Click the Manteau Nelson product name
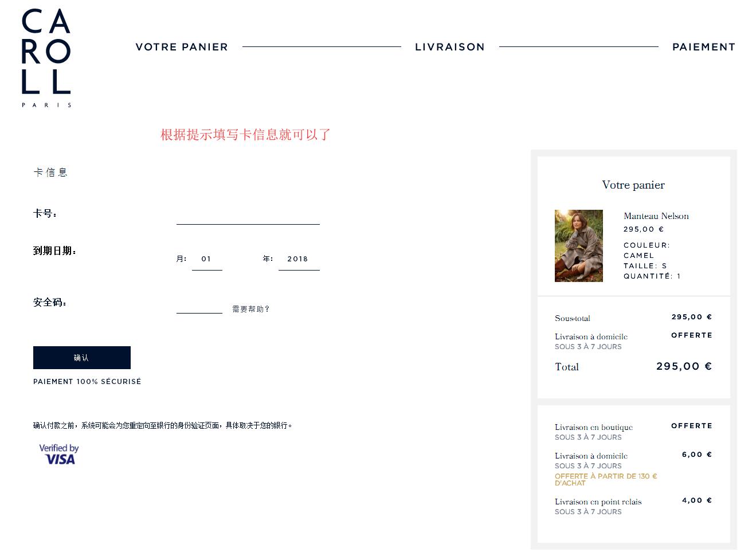This screenshot has height=556, width=756. 656,216
